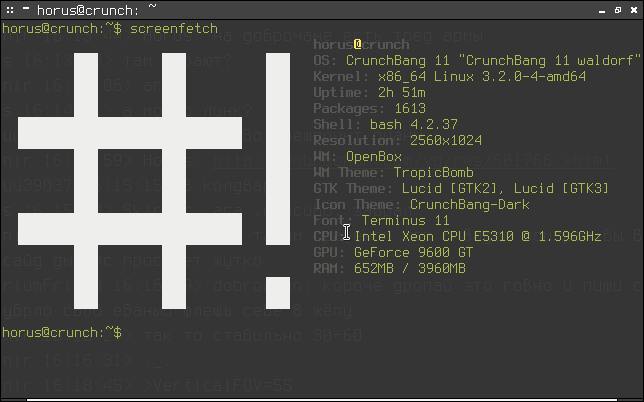Click the 'horus@crunch' header in screenfetch output
The height and width of the screenshot is (402, 644).
click(x=361, y=44)
